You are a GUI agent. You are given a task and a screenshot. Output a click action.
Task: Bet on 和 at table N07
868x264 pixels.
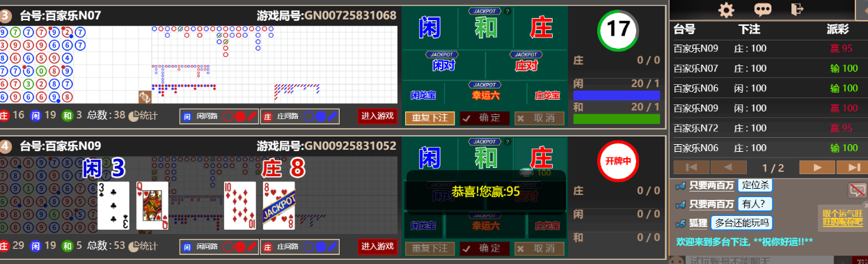[x=485, y=27]
